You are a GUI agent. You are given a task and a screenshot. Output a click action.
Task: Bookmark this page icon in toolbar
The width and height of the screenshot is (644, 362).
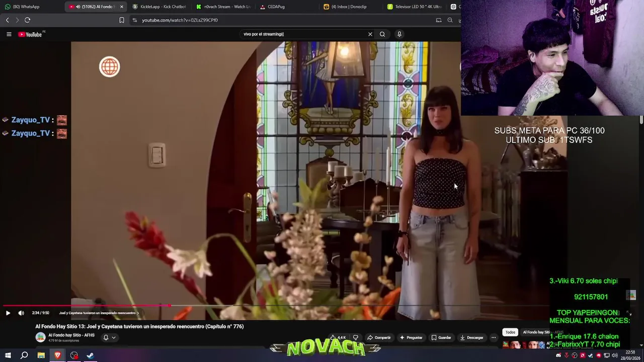(122, 20)
